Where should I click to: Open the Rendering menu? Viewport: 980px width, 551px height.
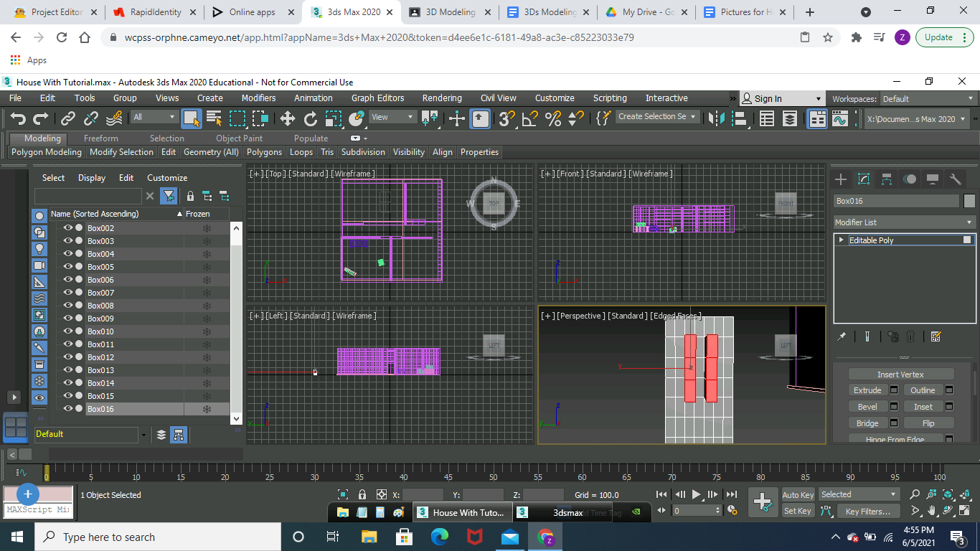tap(442, 98)
